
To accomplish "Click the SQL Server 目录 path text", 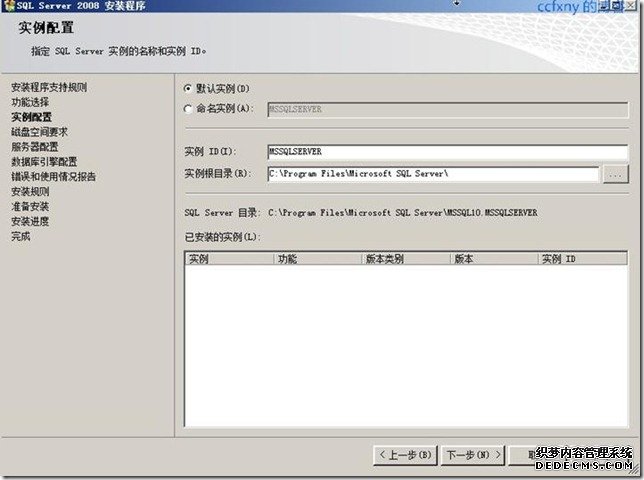I will (402, 213).
